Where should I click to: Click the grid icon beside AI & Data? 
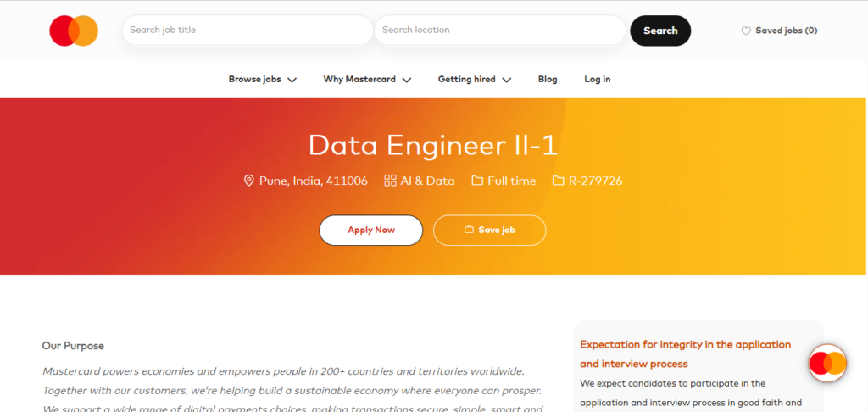[x=390, y=181]
